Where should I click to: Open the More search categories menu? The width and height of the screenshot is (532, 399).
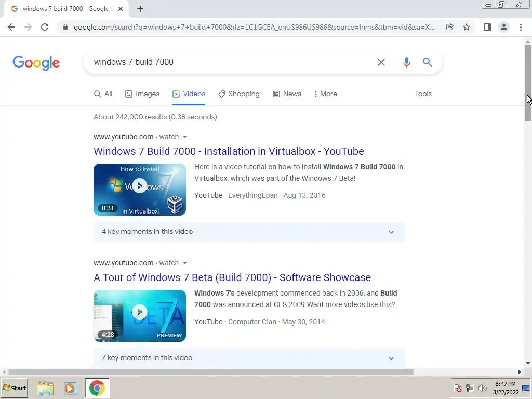pos(325,94)
